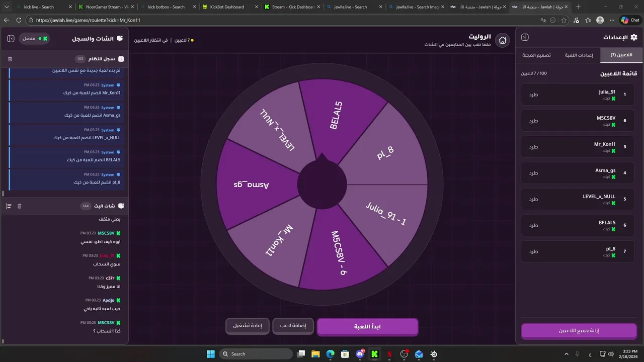The height and width of the screenshot is (362, 644).
Task: Open File Explorer from the taskbar
Action: tap(315, 354)
